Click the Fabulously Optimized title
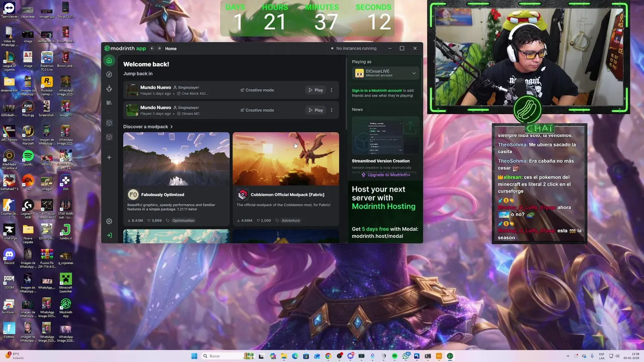This screenshot has height=362, width=644. tap(163, 195)
